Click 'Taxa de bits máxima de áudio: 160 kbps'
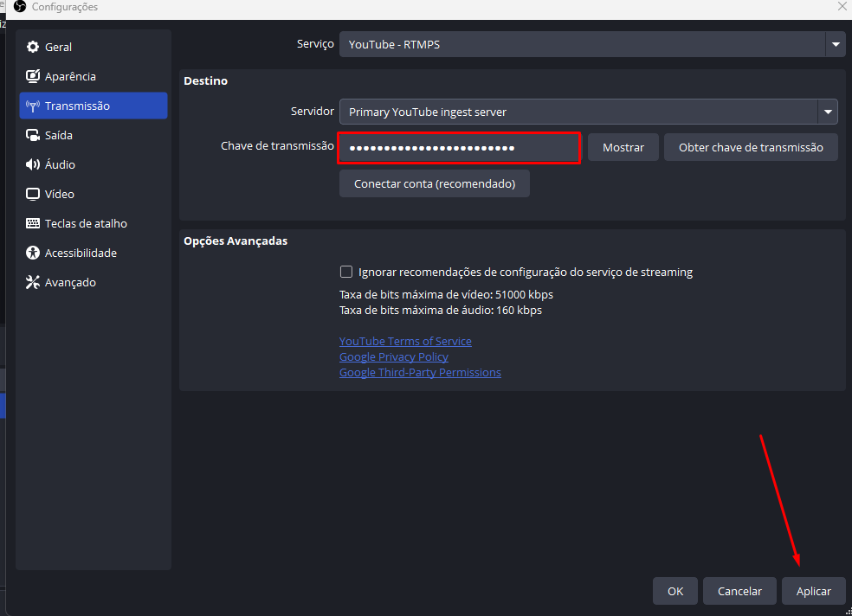The image size is (852, 616). pos(441,311)
